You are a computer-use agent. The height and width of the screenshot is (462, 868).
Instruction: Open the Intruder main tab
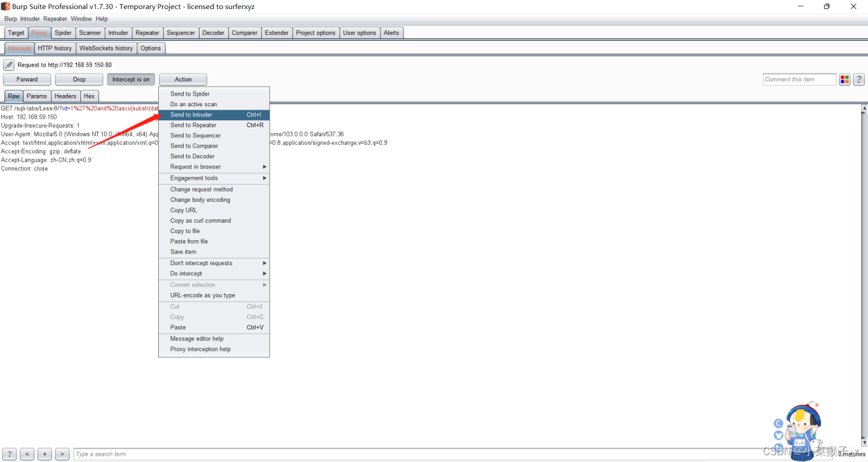[118, 33]
